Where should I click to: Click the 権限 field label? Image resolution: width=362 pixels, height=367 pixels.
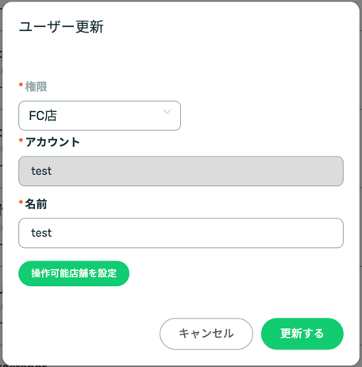click(x=36, y=87)
